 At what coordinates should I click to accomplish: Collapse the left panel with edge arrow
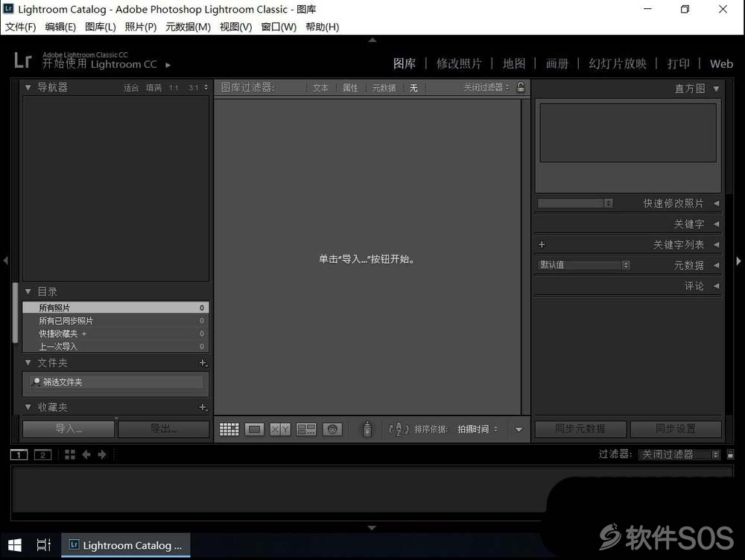pyautogui.click(x=5, y=261)
